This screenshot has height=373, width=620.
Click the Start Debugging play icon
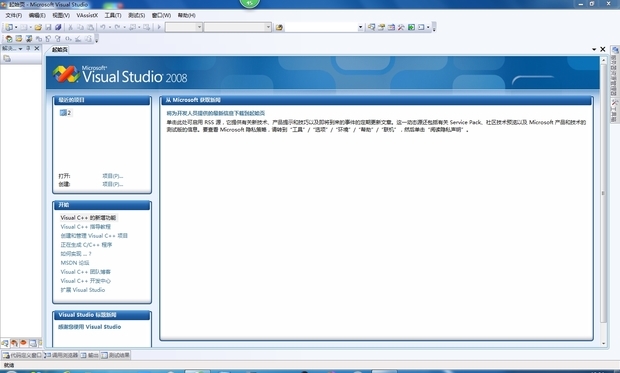coord(159,27)
